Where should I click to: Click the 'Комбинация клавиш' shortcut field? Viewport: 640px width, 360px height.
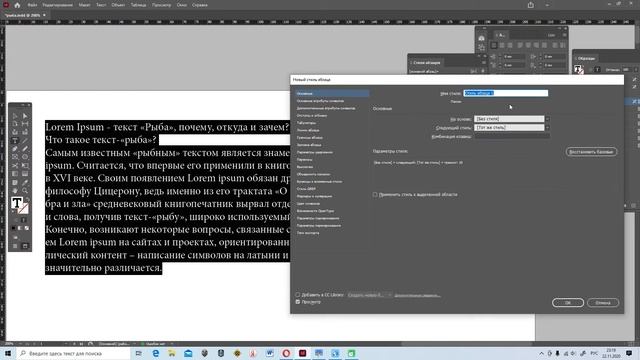pos(512,136)
